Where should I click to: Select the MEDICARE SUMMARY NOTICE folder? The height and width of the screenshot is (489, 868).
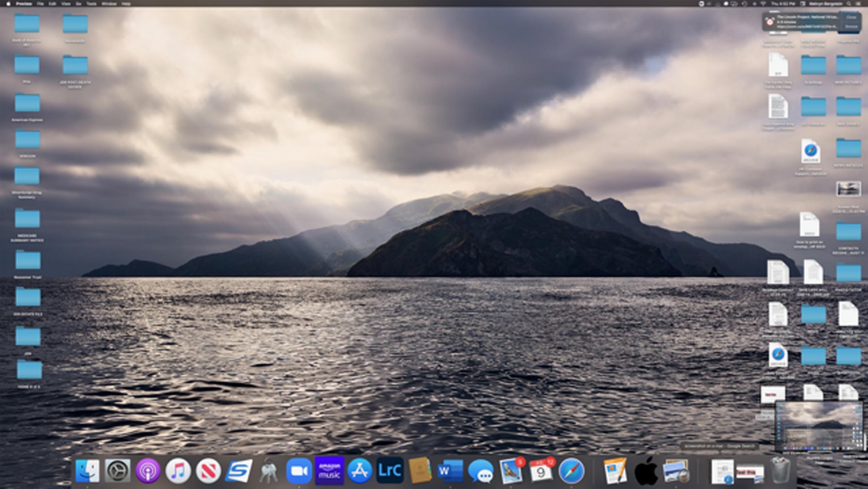point(27,225)
